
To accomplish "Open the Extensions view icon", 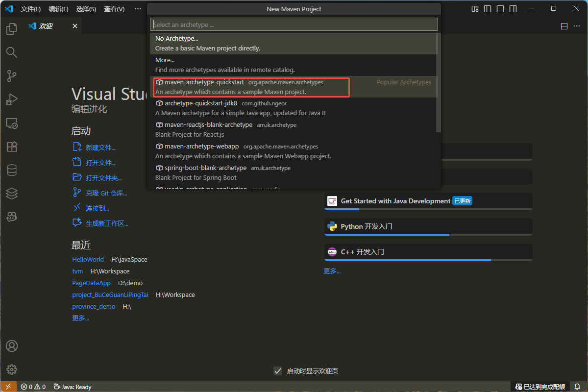I will point(12,147).
